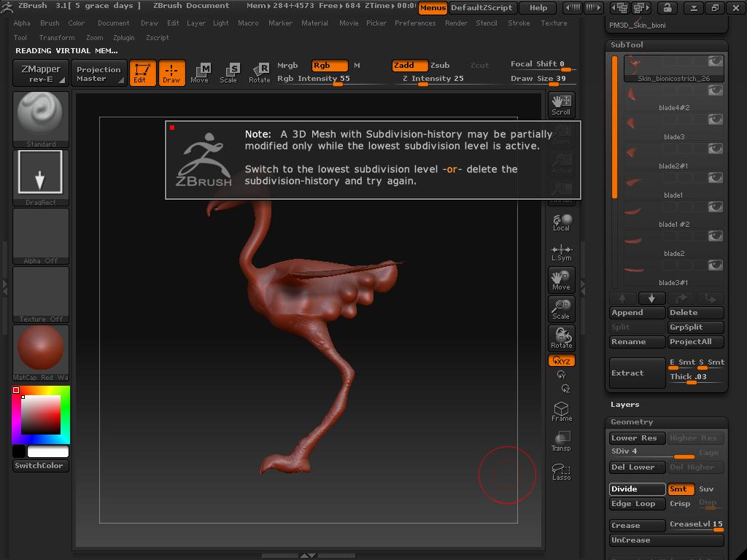
Task: Expand the Layers palette section
Action: coord(624,405)
